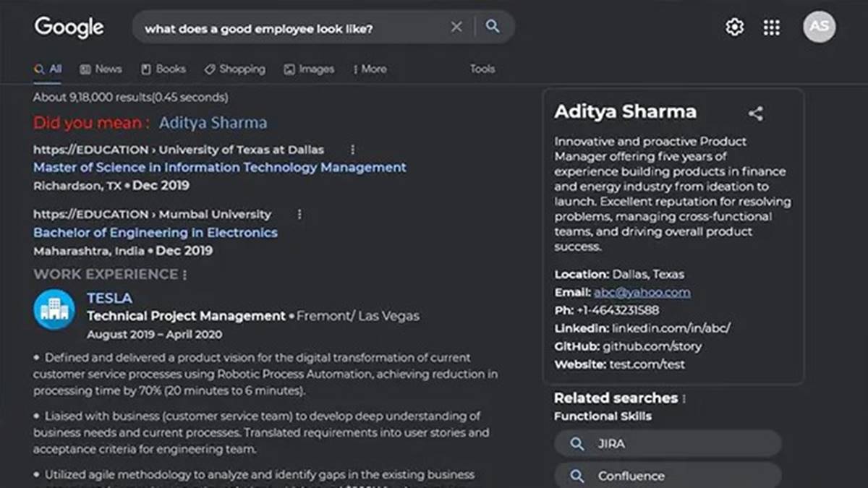Click the search magnifier icon
Viewport: 868px width, 488px height.
[x=493, y=26]
